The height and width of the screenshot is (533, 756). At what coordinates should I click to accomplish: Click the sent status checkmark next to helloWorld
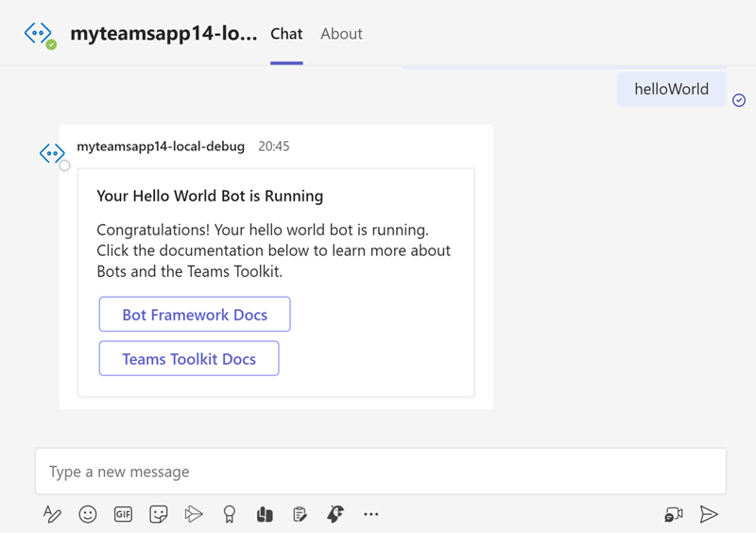[739, 100]
